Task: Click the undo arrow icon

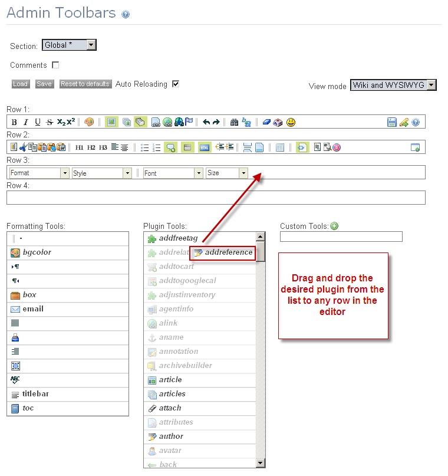Action: tap(206, 122)
